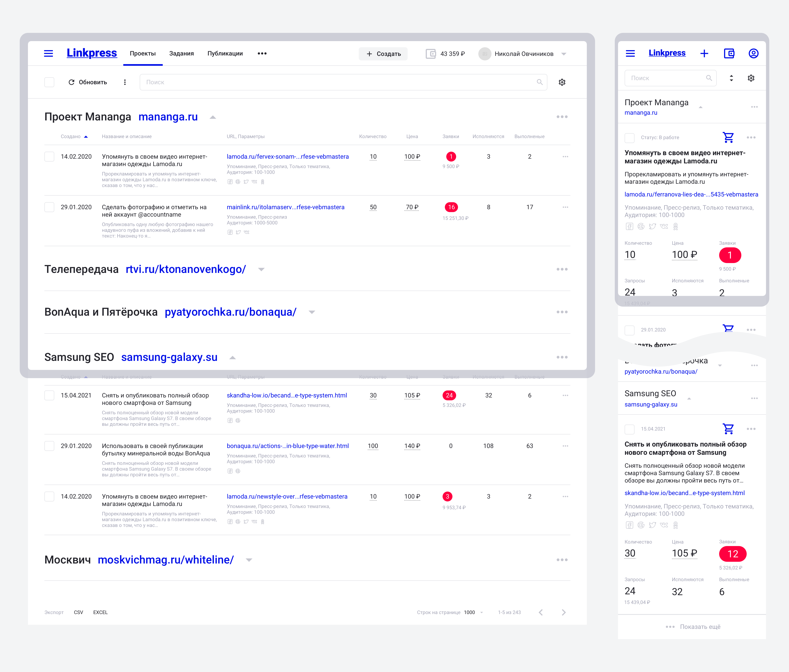The height and width of the screenshot is (672, 789).
Task: Go to next page with right chevron
Action: [564, 612]
